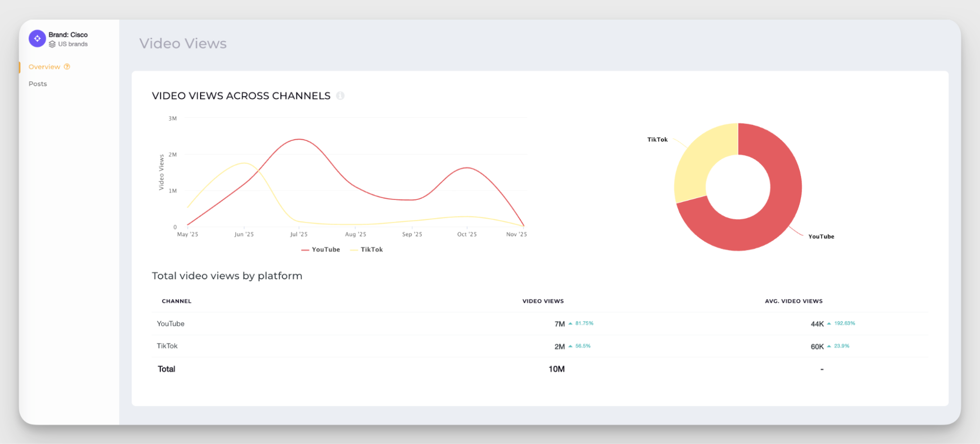980x444 pixels.
Task: Click the Channel column header
Action: (x=176, y=301)
